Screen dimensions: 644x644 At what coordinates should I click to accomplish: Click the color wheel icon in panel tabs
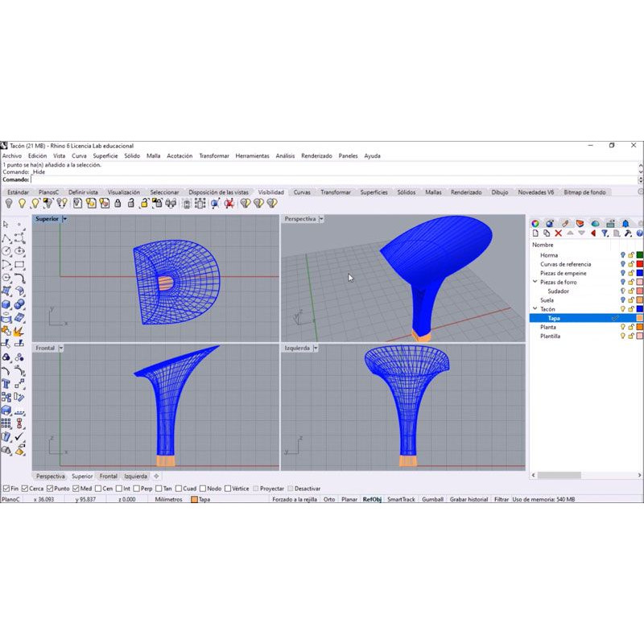tap(535, 223)
